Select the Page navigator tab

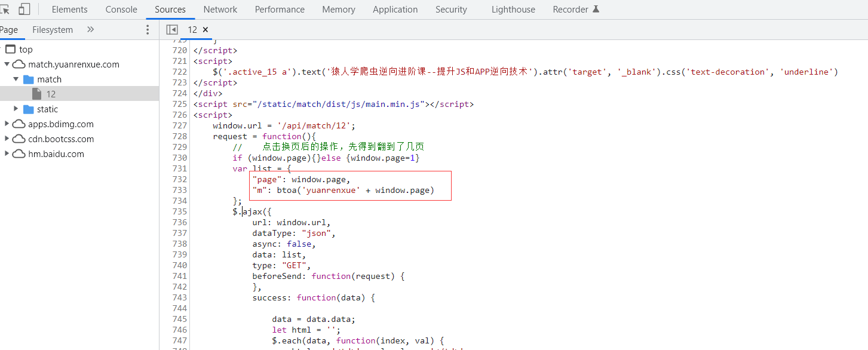tap(9, 30)
